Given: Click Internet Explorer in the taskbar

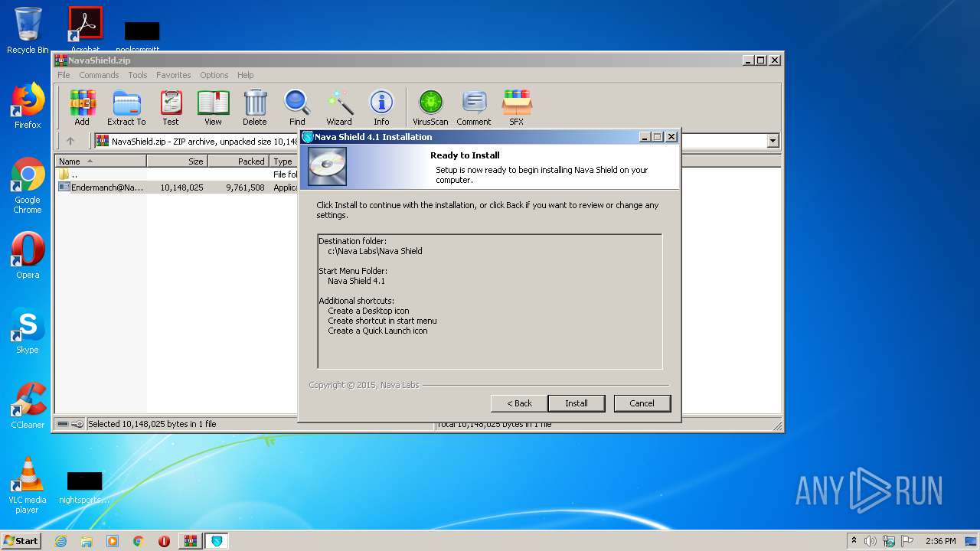Looking at the screenshot, I should coord(60,541).
